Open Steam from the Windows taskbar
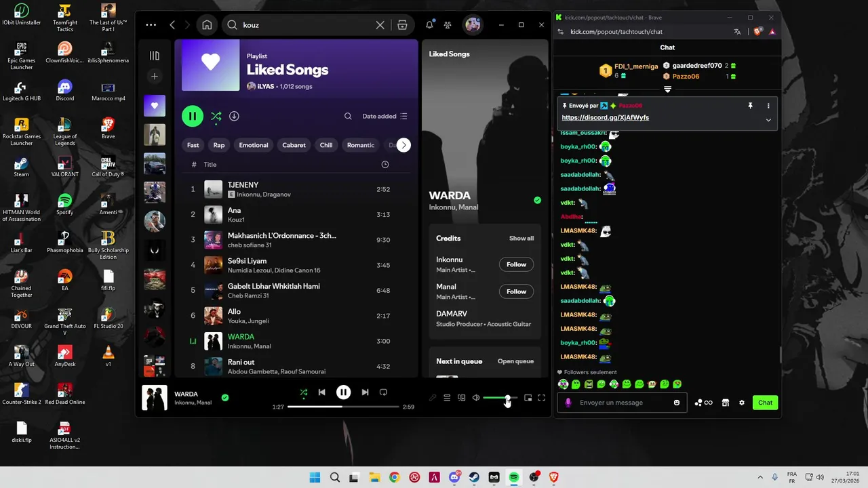The image size is (868, 488). tap(474, 477)
